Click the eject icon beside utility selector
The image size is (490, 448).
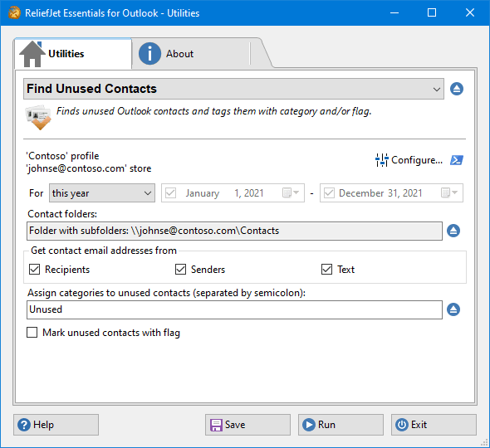(x=457, y=89)
